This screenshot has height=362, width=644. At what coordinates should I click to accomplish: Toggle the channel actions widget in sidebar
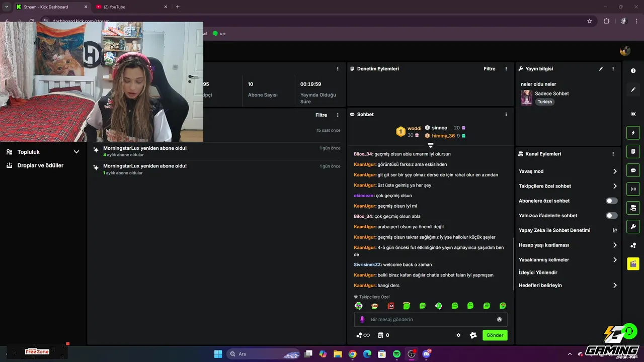pos(633,208)
